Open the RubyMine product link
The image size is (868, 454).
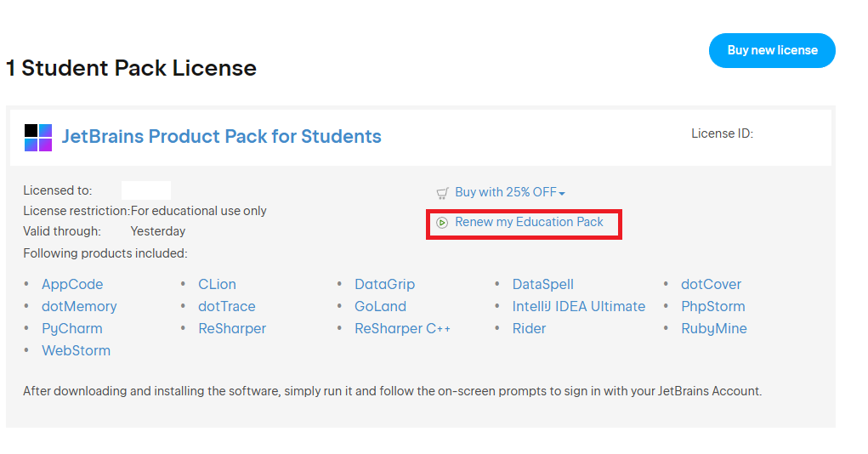[714, 328]
